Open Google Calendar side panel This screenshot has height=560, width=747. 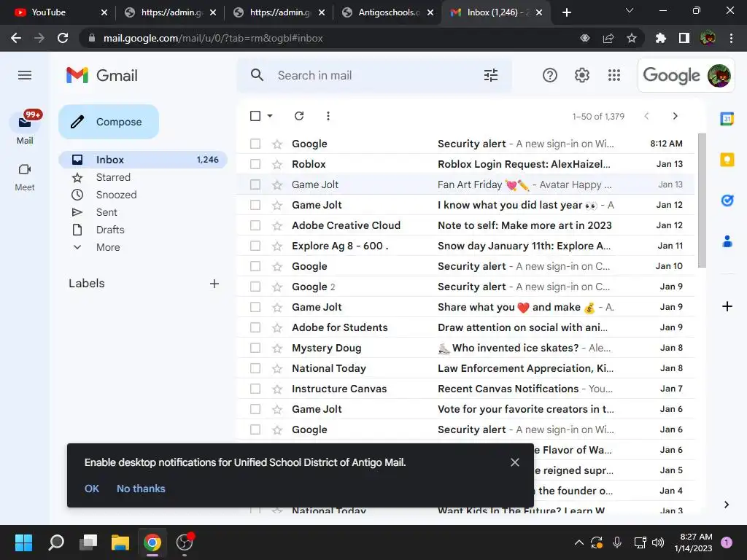click(x=727, y=119)
